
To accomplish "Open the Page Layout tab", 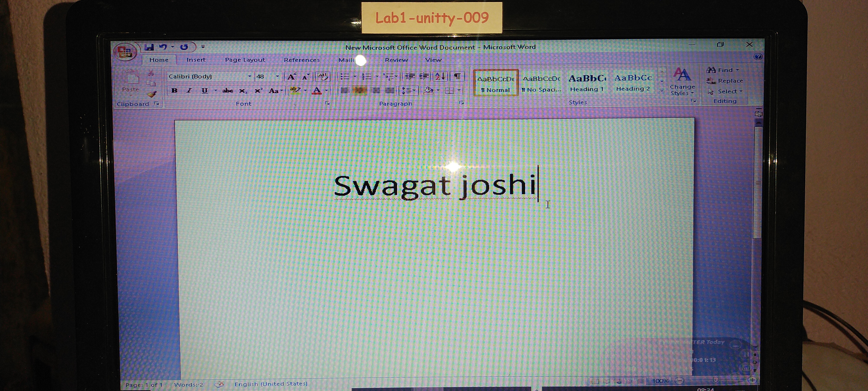I will click(245, 60).
